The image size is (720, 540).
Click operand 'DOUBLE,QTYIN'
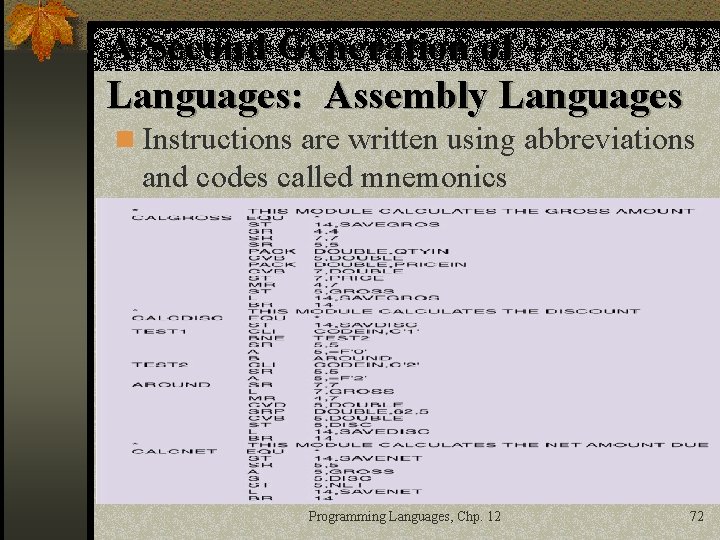click(x=382, y=251)
